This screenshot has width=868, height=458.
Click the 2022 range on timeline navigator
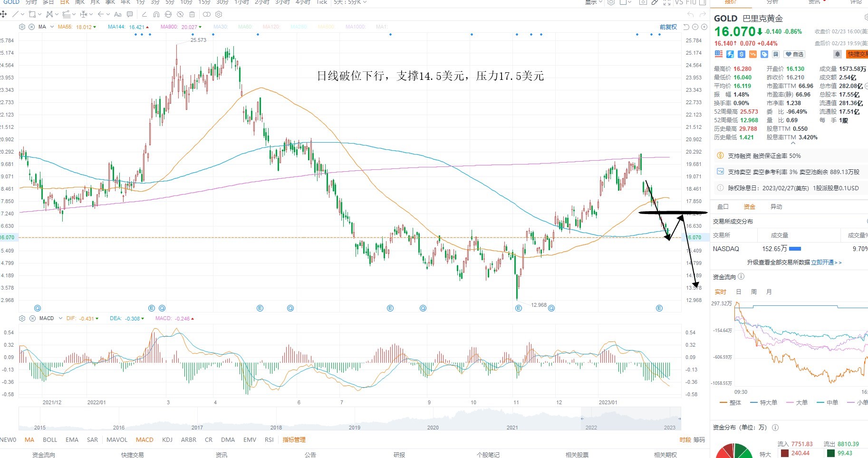[591, 427]
